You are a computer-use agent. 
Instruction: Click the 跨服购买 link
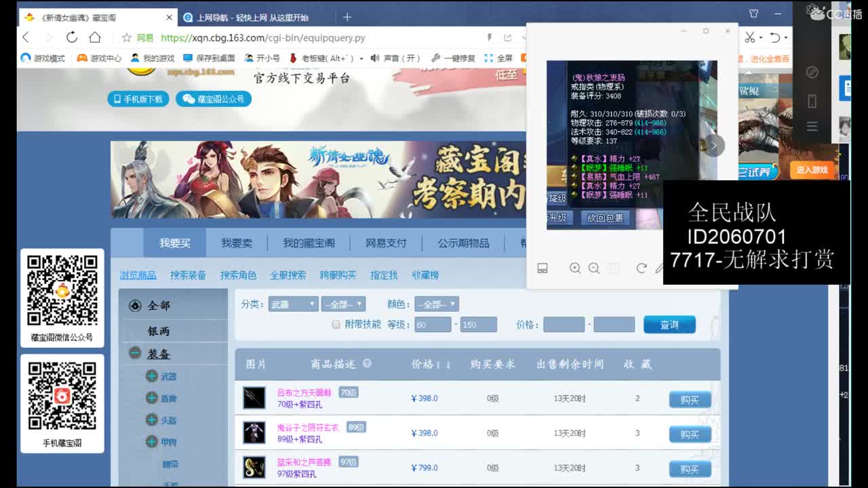(338, 275)
